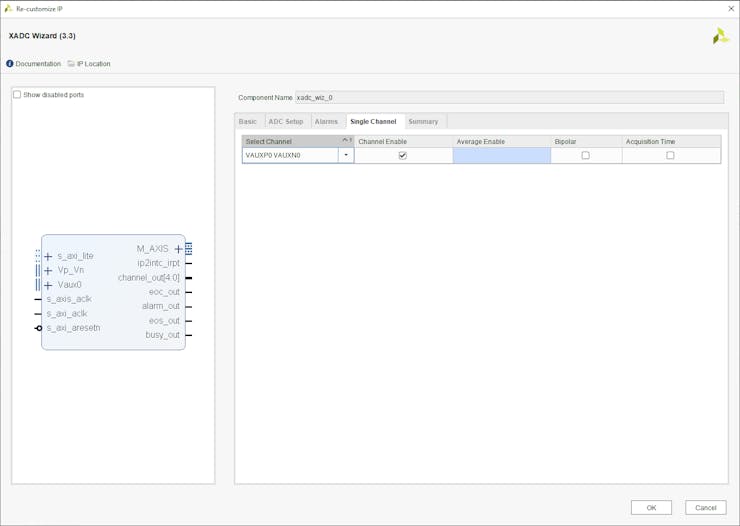This screenshot has width=740, height=526.
Task: Select the eos_out port label
Action: 164,321
